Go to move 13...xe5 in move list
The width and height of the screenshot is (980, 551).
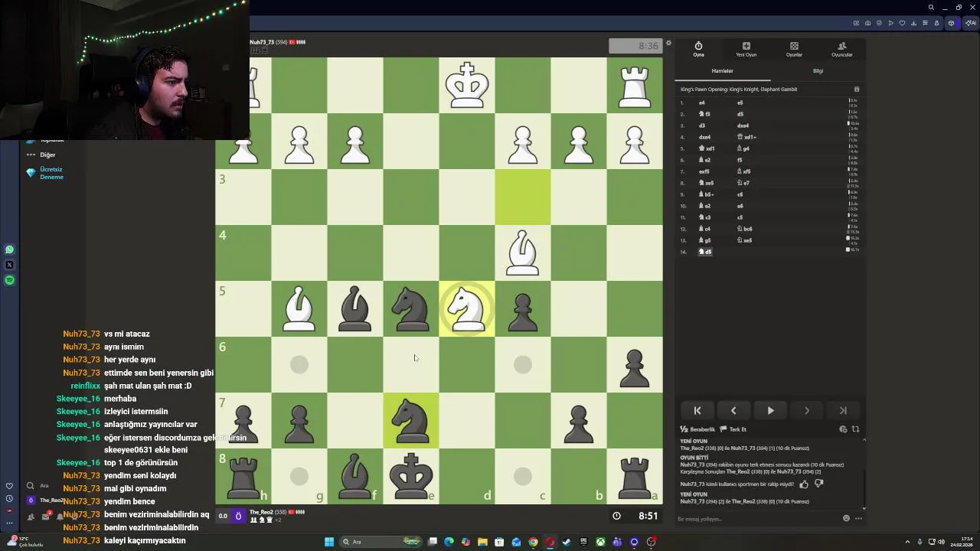[745, 240]
